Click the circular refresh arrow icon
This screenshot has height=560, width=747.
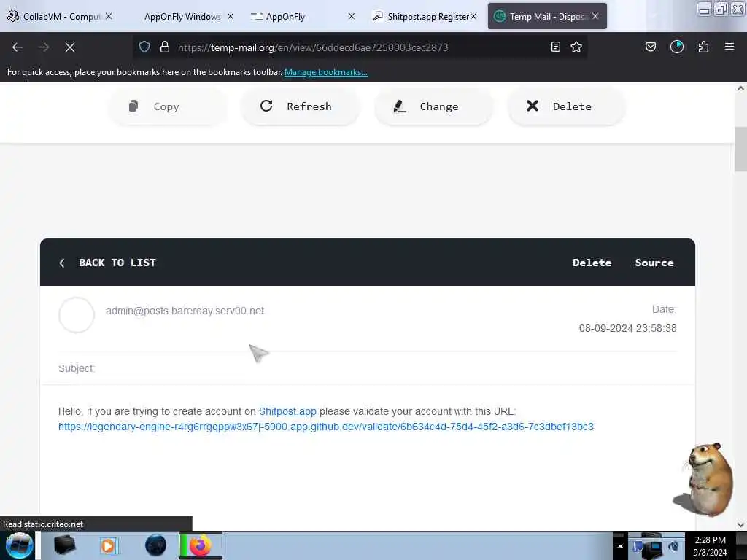(x=266, y=106)
